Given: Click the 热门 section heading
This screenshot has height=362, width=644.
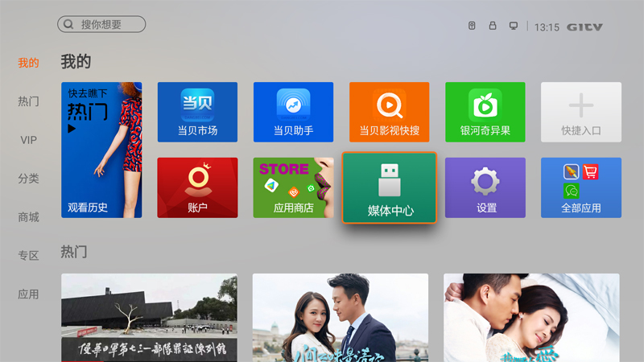Looking at the screenshot, I should tap(74, 252).
